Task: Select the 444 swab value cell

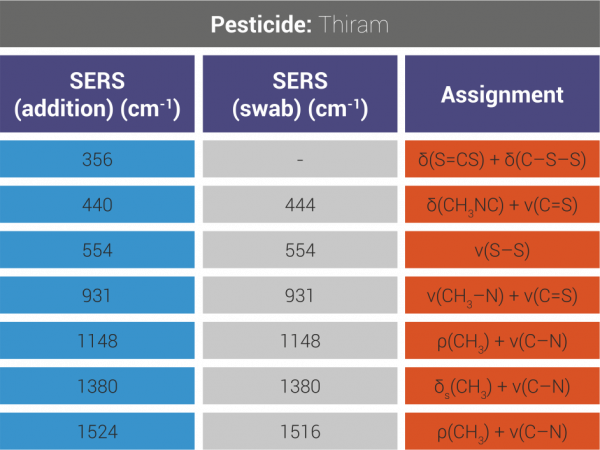Action: pos(300,205)
